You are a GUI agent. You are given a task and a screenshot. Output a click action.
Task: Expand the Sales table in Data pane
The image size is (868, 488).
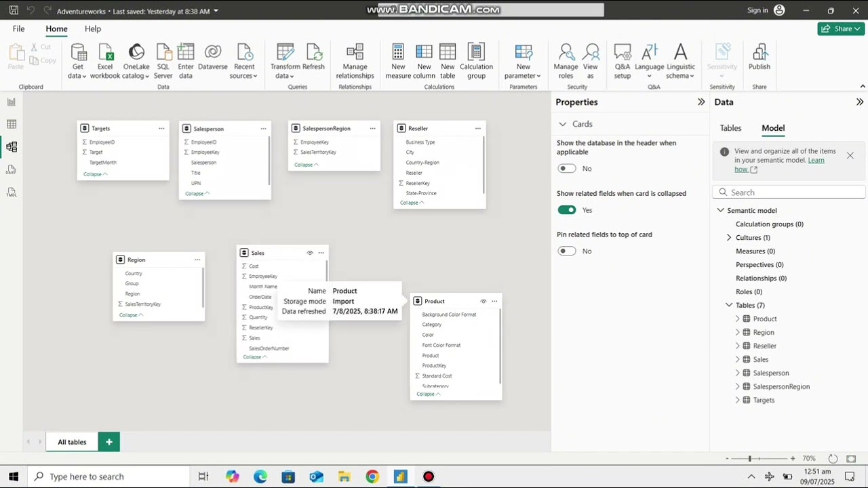pos(738,359)
